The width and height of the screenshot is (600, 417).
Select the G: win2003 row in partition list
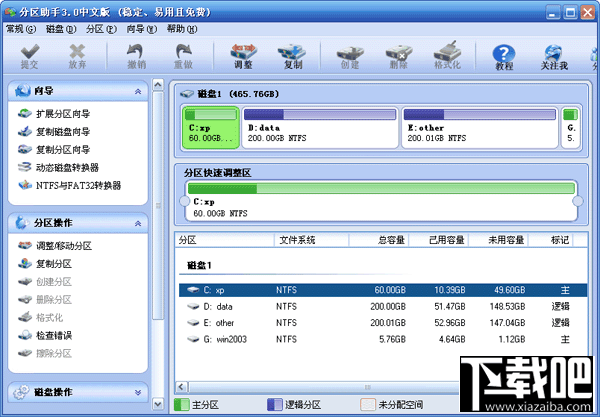383,339
